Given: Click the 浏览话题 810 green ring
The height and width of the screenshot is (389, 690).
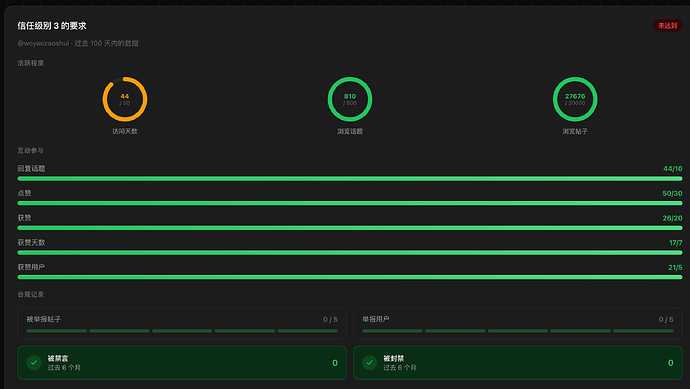Looking at the screenshot, I should [x=350, y=99].
